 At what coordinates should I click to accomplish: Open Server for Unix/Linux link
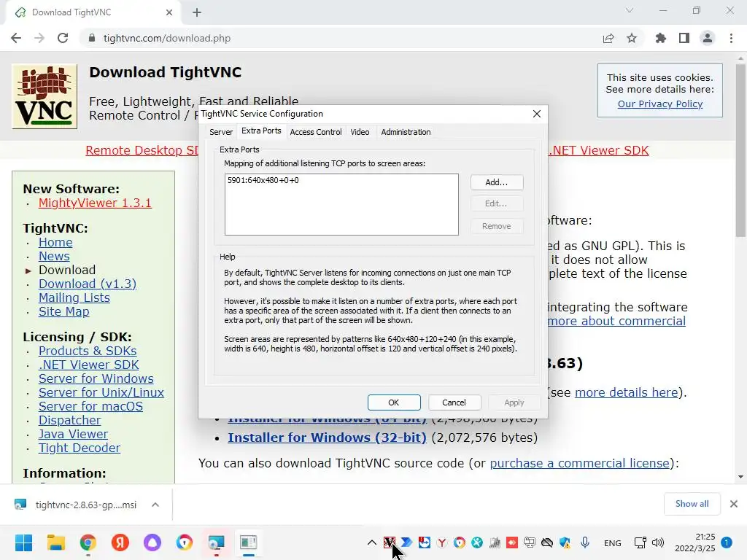point(101,392)
